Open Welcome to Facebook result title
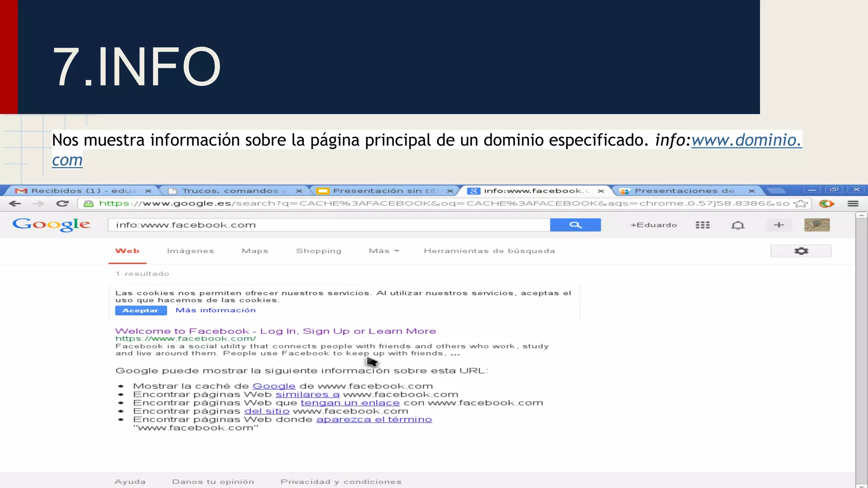The width and height of the screenshot is (868, 488). [x=275, y=331]
